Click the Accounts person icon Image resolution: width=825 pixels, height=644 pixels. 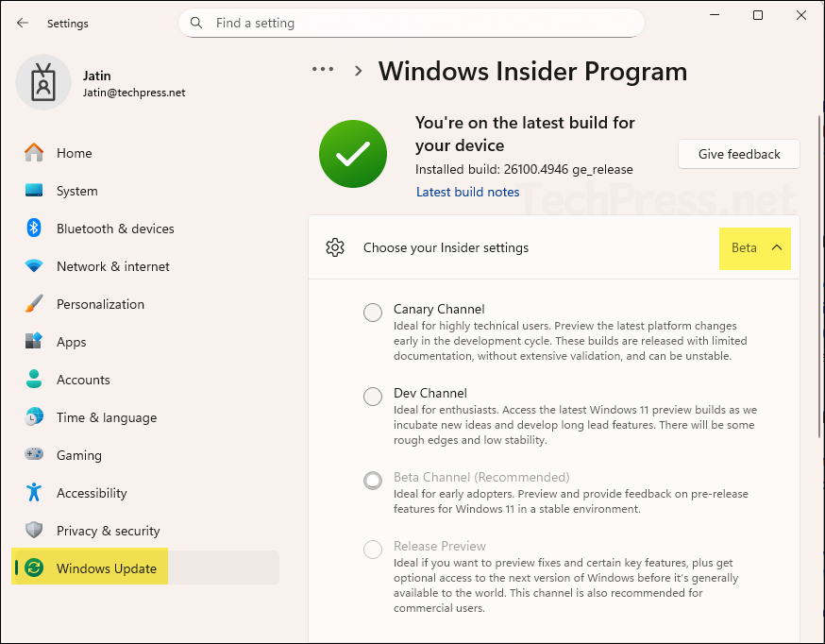34,379
